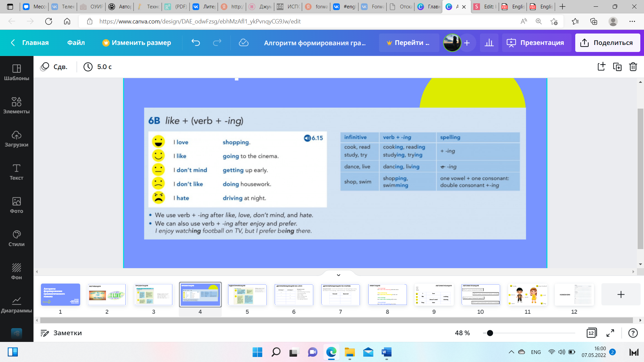Click the Презентация present button
Viewport: 644px width, 362px height.
537,43
